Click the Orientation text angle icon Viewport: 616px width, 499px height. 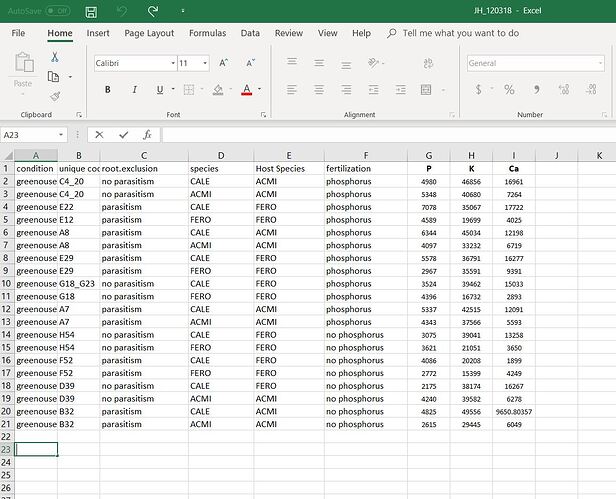[374, 63]
